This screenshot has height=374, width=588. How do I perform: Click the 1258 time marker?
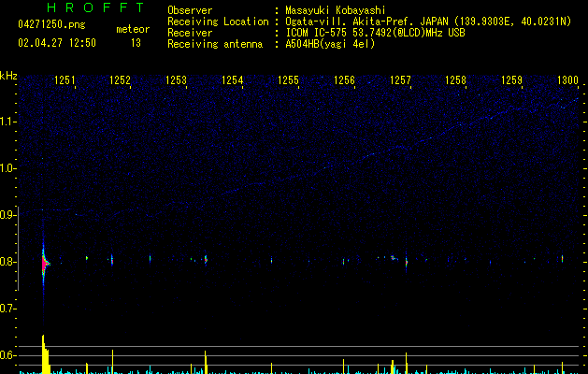click(455, 79)
